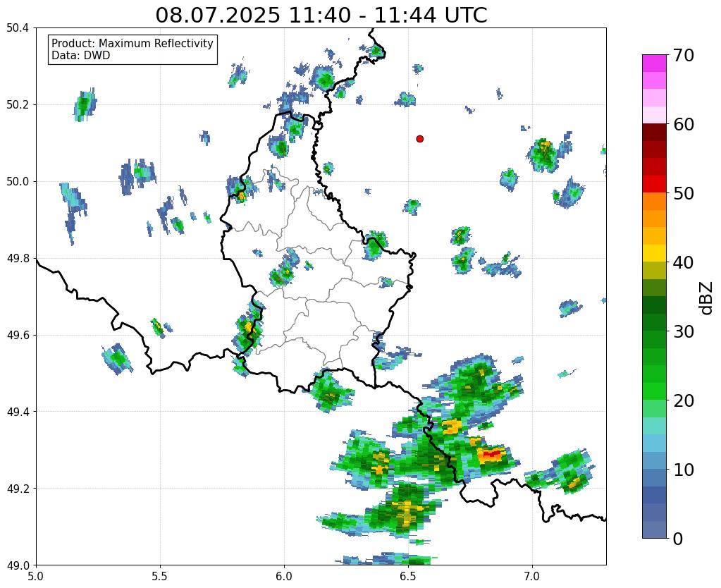Click the light blue colorbar segment below 20
The width and height of the screenshot is (721, 588).
tap(654, 443)
